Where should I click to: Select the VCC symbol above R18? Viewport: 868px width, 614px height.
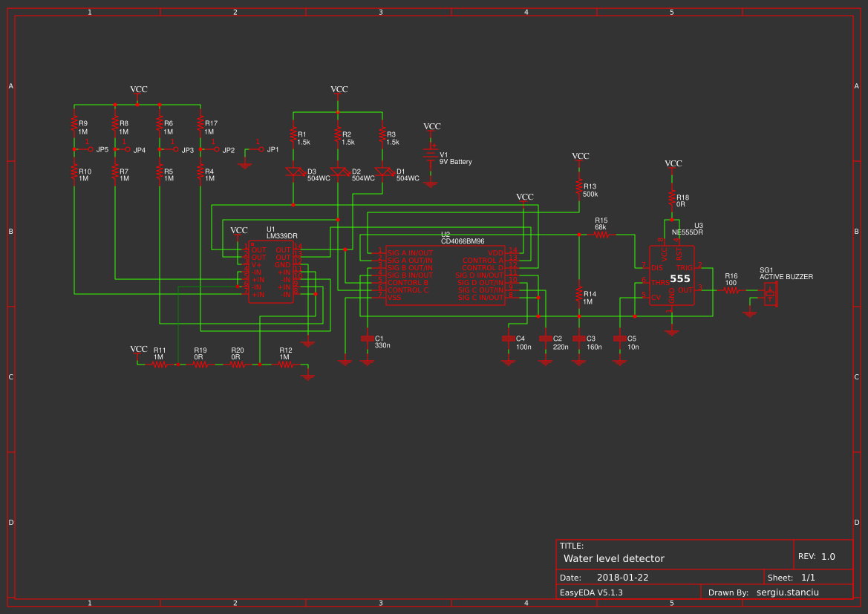673,166
